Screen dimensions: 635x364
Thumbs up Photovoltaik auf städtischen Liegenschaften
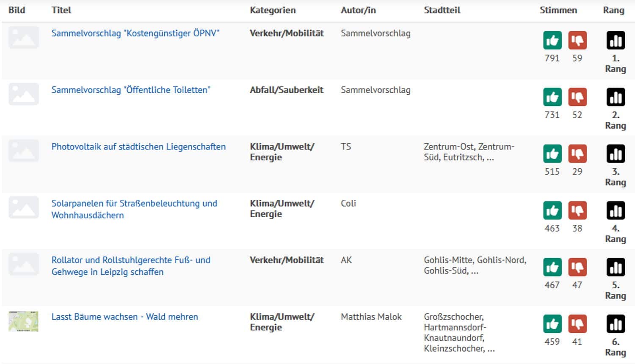pyautogui.click(x=552, y=154)
